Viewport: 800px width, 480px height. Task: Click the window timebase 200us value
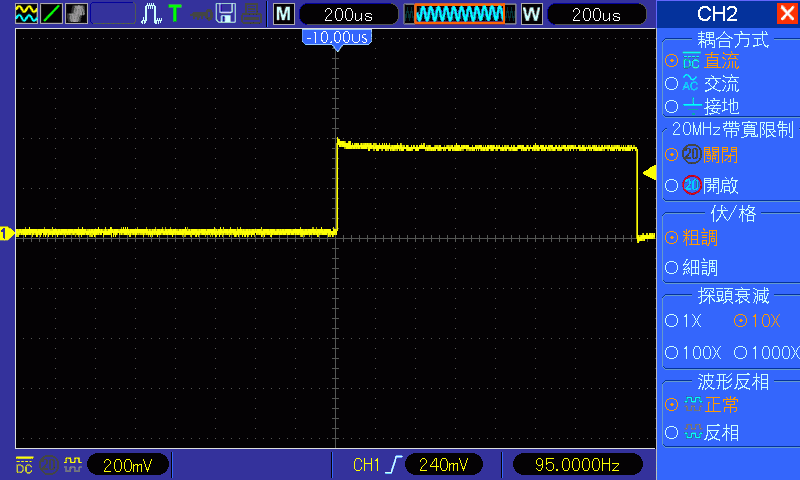pos(596,14)
